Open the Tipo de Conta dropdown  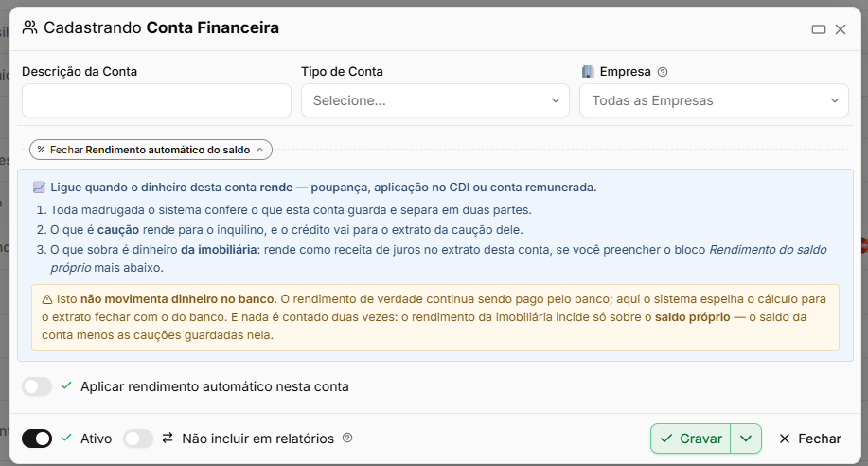pyautogui.click(x=435, y=100)
